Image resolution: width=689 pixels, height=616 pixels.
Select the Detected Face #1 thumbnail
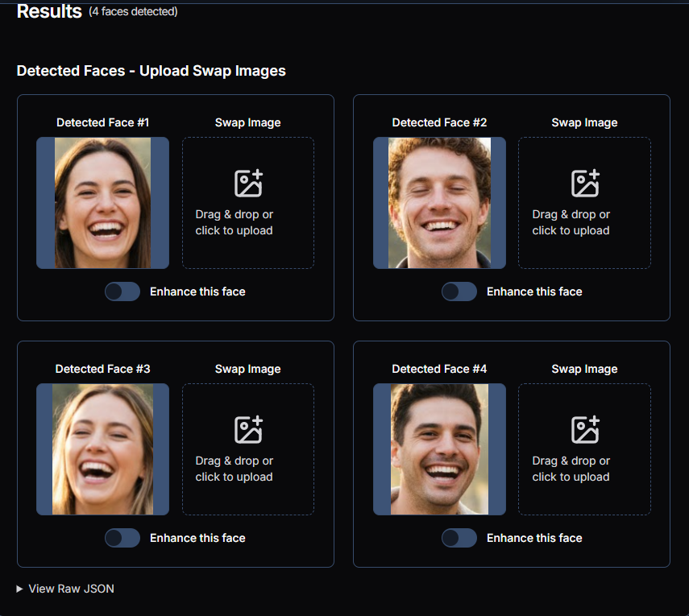[x=102, y=203]
